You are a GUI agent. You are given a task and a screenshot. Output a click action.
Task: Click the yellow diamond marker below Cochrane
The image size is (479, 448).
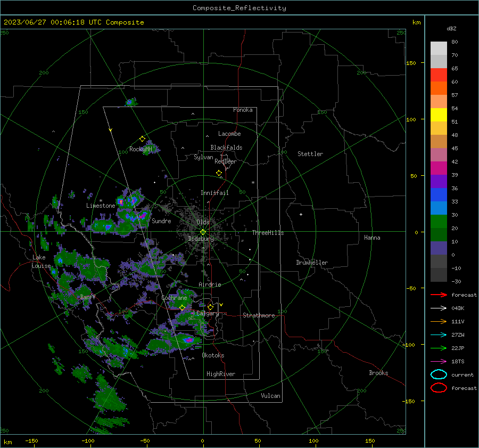182,308
